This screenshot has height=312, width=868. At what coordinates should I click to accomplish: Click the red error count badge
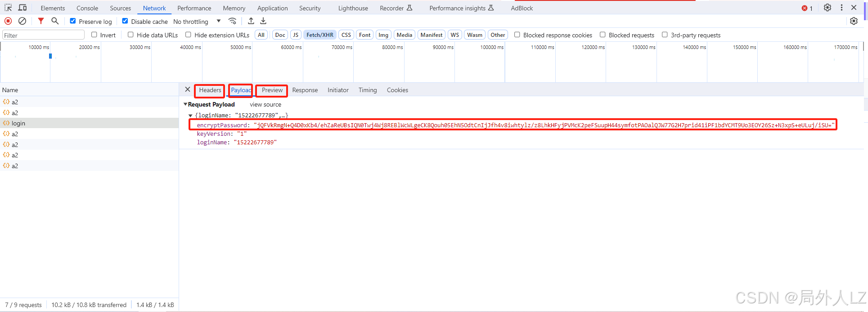click(807, 8)
